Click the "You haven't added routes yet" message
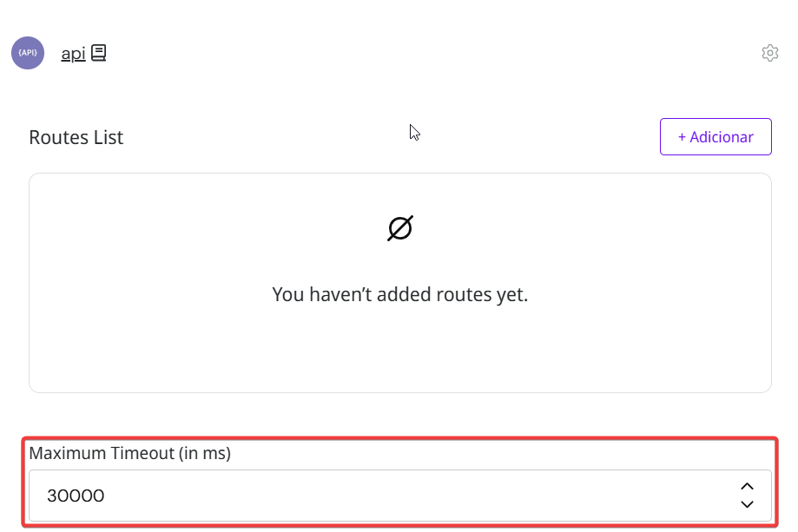Viewport: 798px width, 532px height. pos(400,294)
